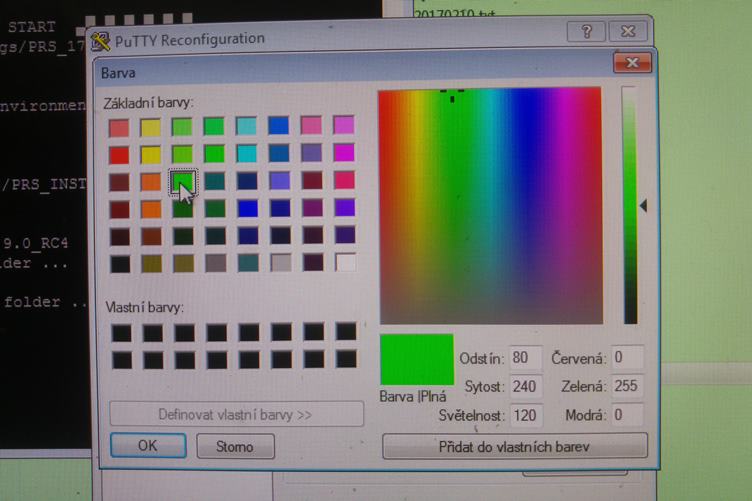Click Přidat do vlastních barev button

515,446
